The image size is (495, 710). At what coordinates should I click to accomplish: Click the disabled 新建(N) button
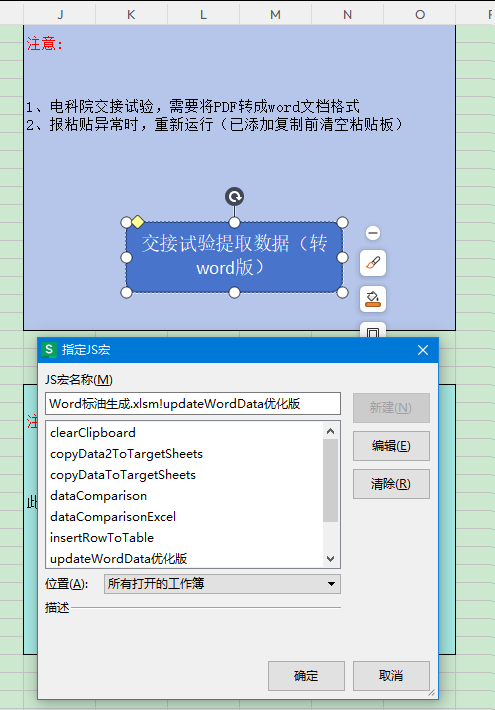pyautogui.click(x=391, y=408)
